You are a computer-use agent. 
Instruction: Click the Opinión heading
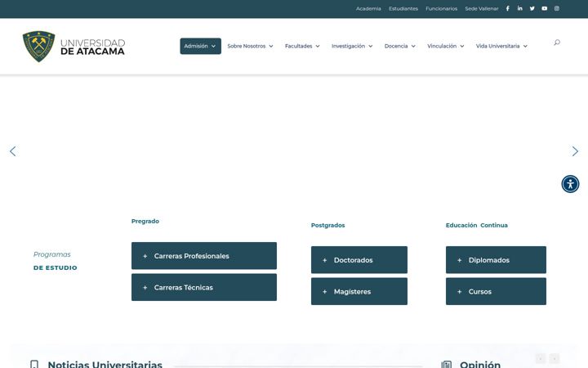coord(480,364)
